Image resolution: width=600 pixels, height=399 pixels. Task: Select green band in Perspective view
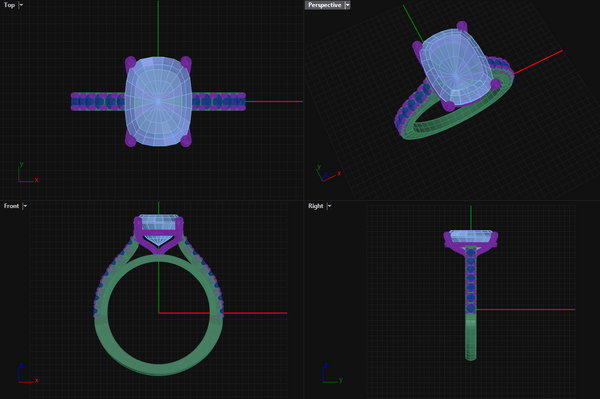tap(452, 121)
